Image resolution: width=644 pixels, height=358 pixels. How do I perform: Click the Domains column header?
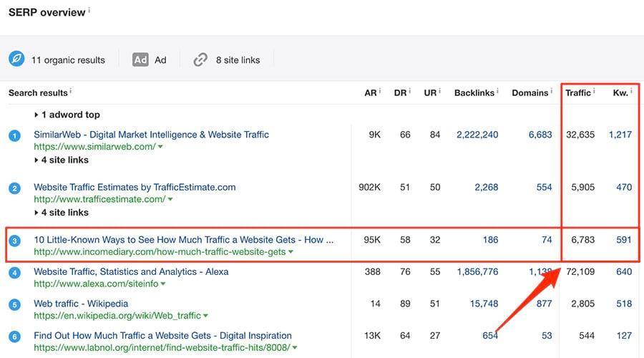tap(530, 93)
